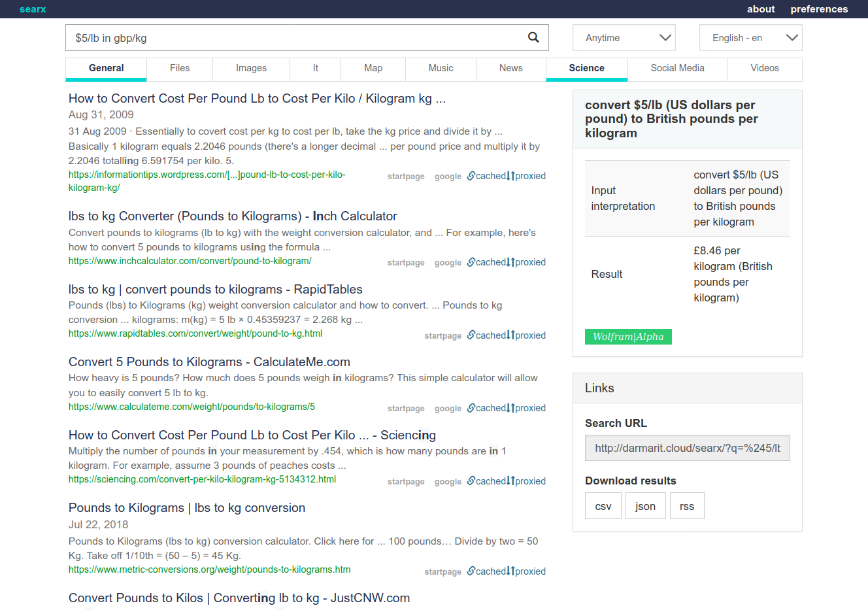Open cached link for metric-conversions.org result

[x=486, y=571]
